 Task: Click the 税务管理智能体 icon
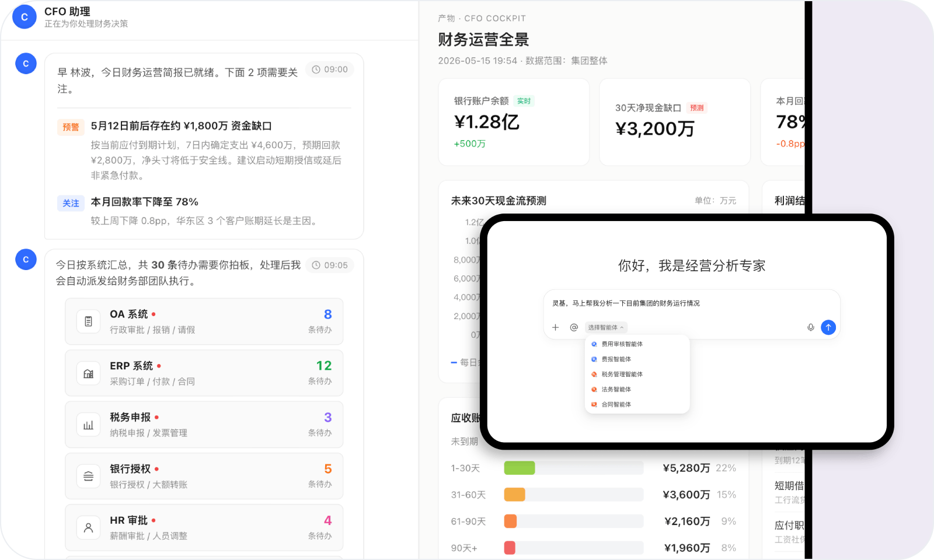pos(594,374)
